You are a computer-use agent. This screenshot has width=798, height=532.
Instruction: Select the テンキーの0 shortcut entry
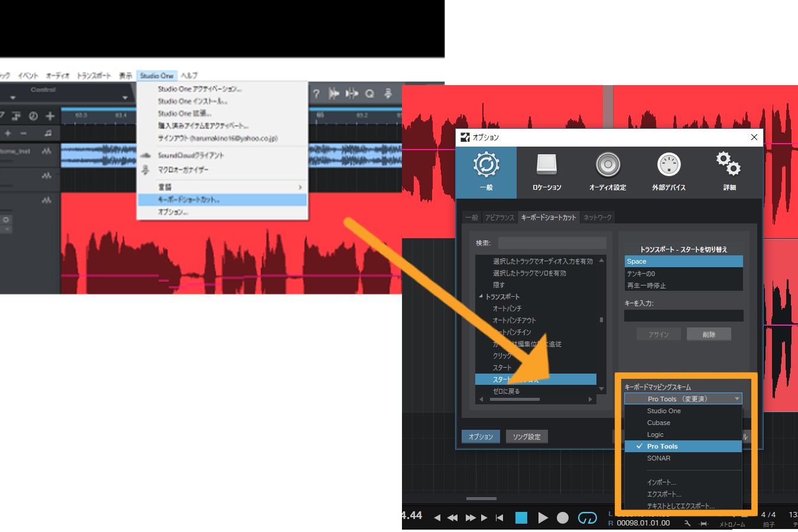[x=683, y=274]
